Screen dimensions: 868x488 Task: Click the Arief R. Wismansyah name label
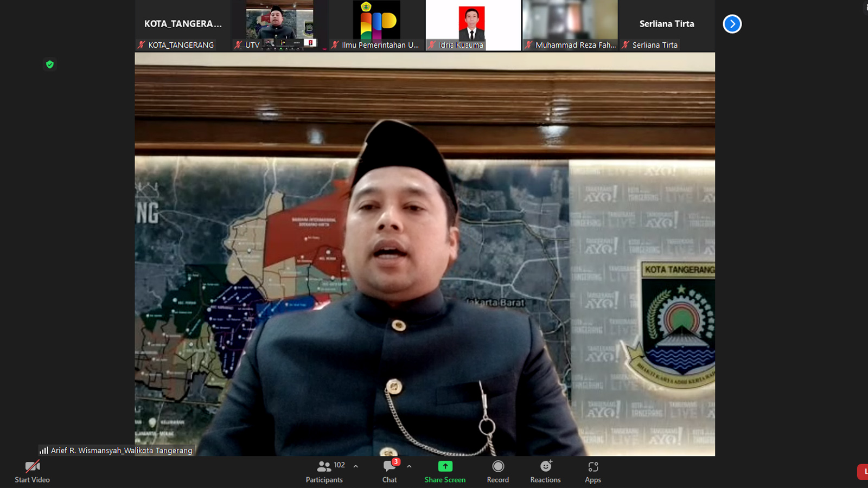122,450
